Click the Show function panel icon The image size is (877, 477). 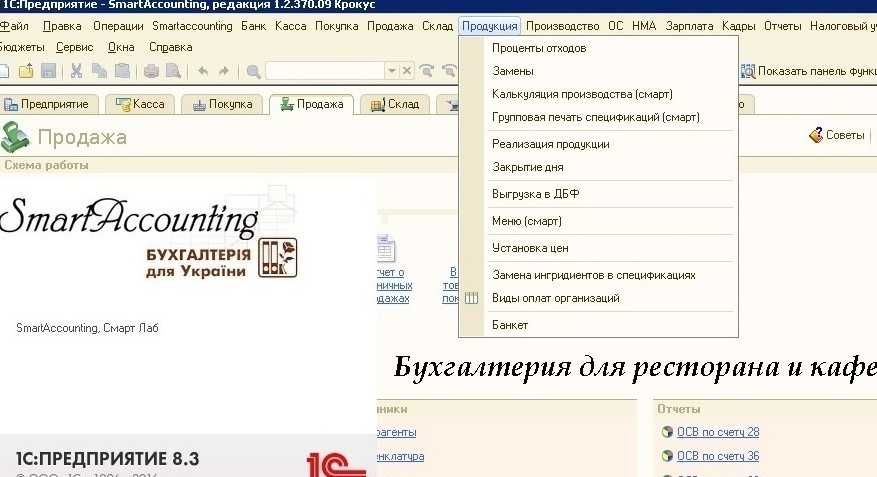tap(748, 71)
